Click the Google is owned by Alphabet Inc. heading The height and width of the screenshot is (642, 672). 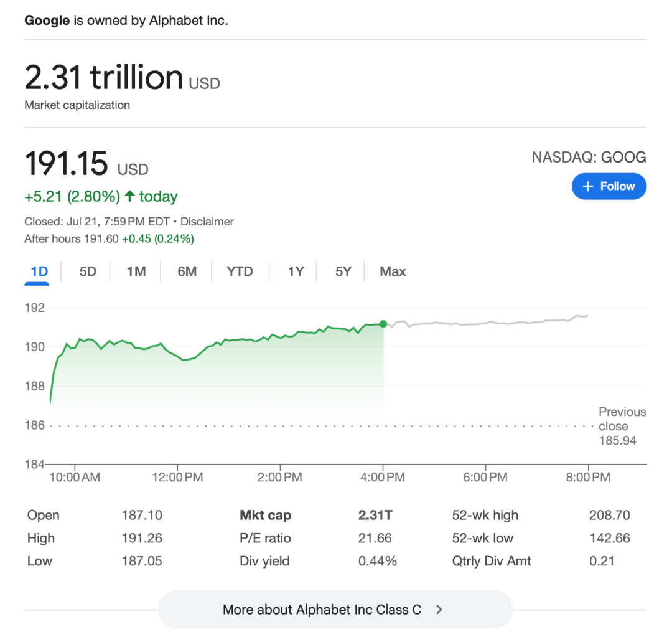point(126,20)
